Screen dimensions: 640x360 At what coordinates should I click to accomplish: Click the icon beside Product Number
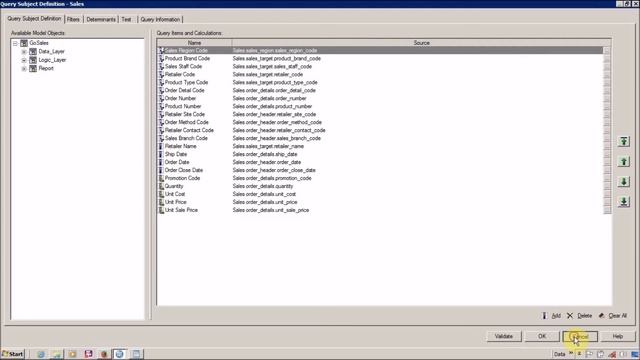coord(161,106)
